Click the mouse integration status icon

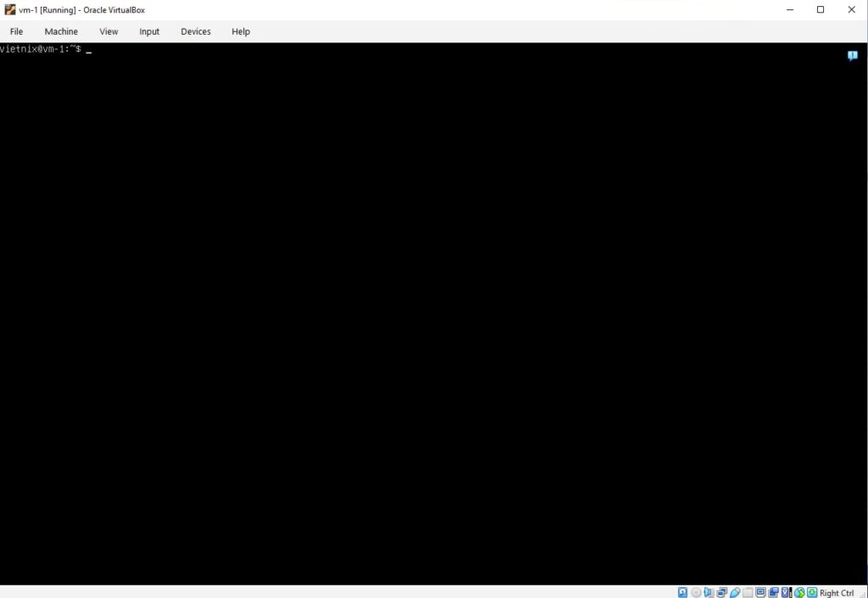799,592
